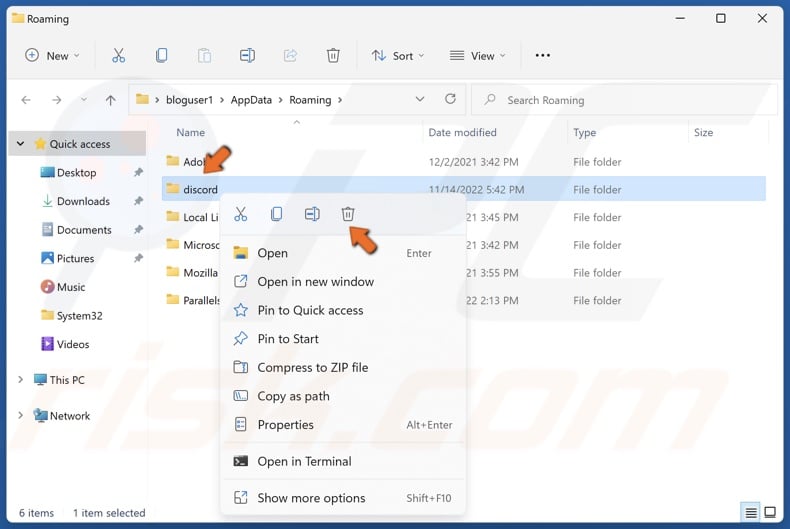Image resolution: width=790 pixels, height=529 pixels.
Task: Click the Delete trash icon in the context menu
Action: [x=348, y=214]
